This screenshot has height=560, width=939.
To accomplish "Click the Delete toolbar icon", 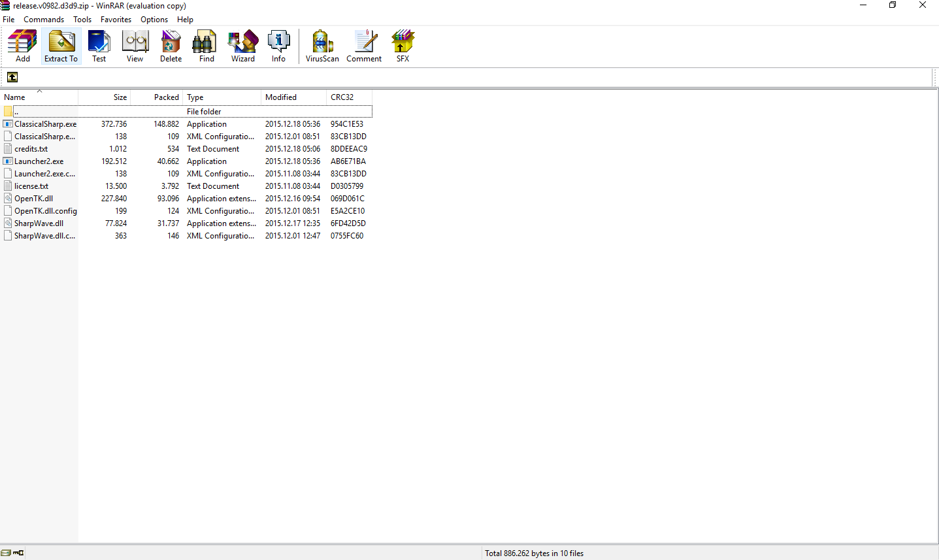I will tap(171, 46).
